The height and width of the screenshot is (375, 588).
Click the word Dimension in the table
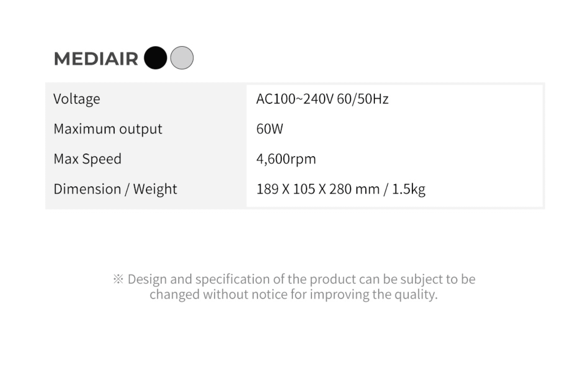[87, 189]
